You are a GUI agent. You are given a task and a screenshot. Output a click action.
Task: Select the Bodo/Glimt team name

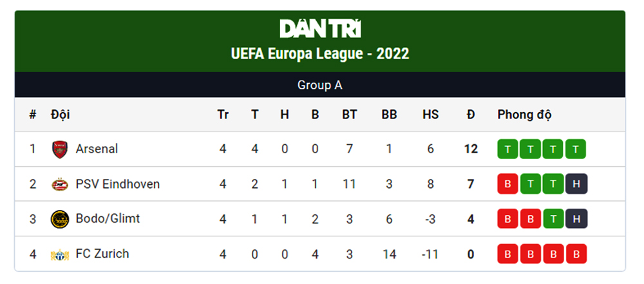pos(108,219)
